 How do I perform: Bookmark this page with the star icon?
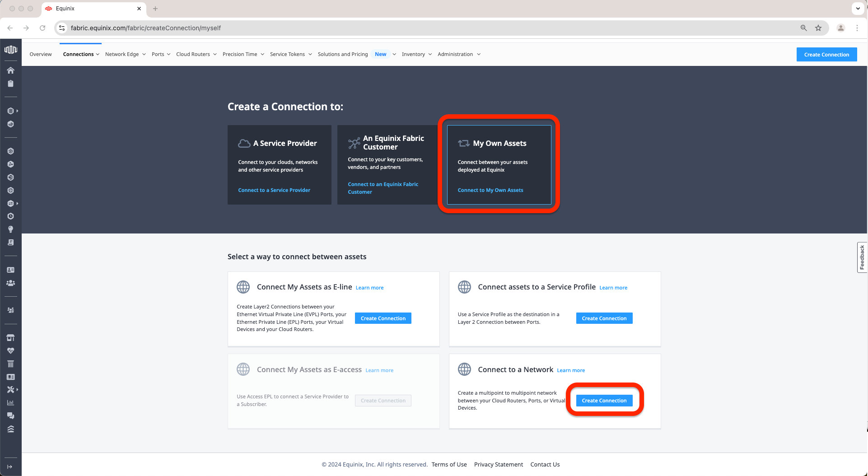click(x=818, y=28)
